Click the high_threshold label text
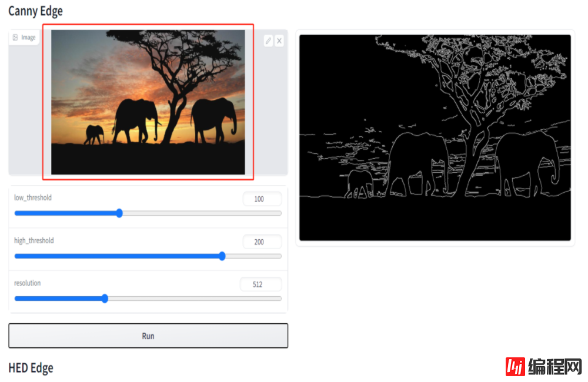 click(34, 240)
